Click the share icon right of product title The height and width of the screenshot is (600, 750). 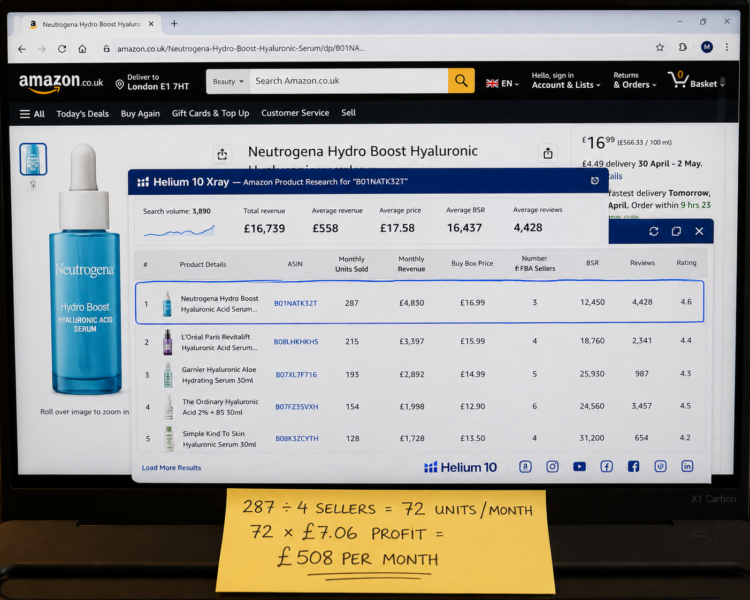[x=548, y=153]
